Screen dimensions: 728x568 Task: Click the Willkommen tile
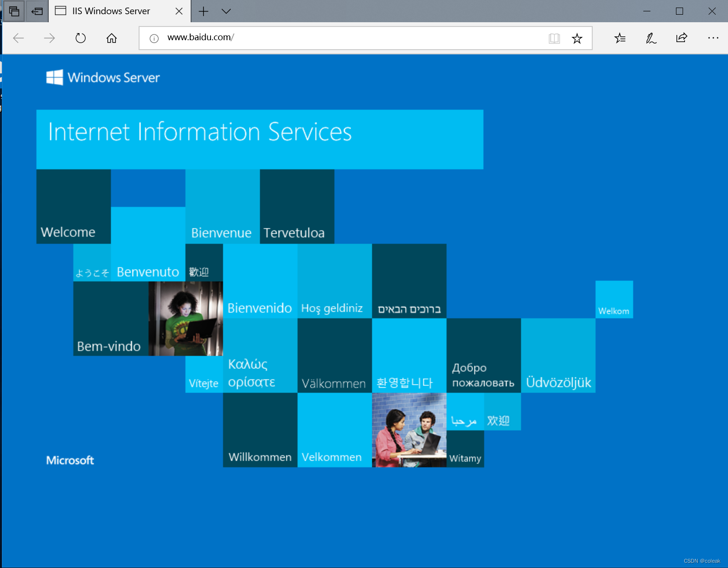coord(260,430)
